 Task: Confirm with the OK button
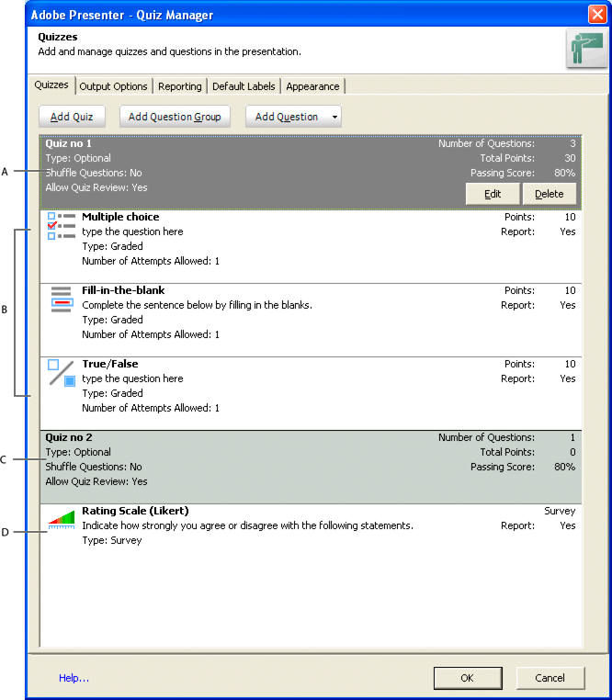click(x=468, y=678)
